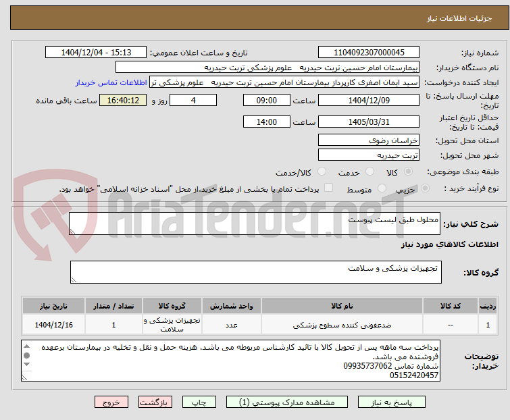This screenshot has width=510, height=420.
Task: Click the پاسخ به نیاز button
Action: [x=391, y=402]
